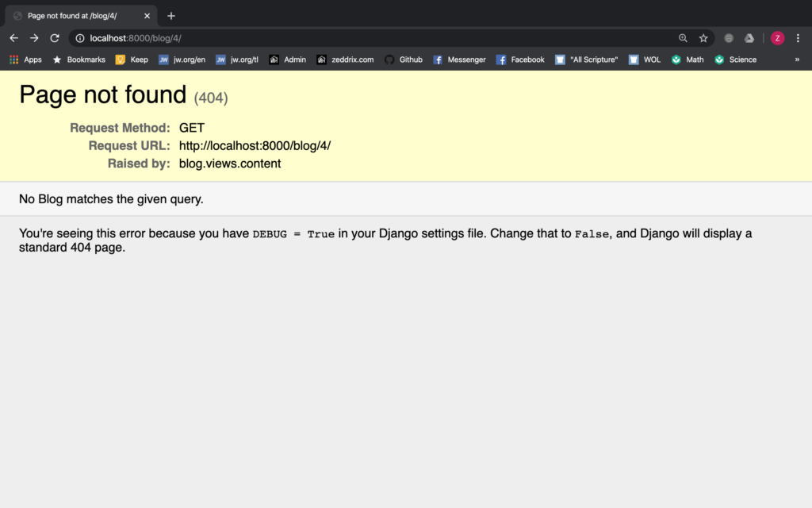Open the Google Drive extension icon
The image size is (812, 508).
pyautogui.click(x=749, y=38)
